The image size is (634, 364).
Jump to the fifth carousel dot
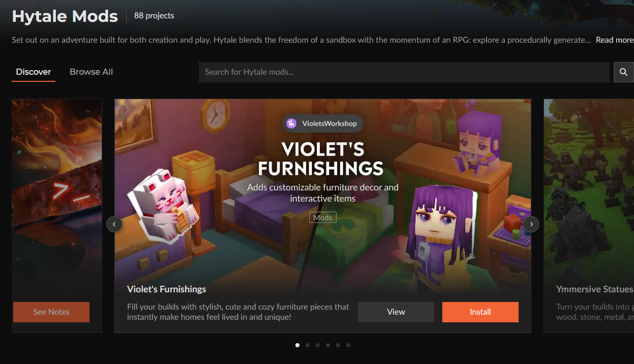(338, 345)
